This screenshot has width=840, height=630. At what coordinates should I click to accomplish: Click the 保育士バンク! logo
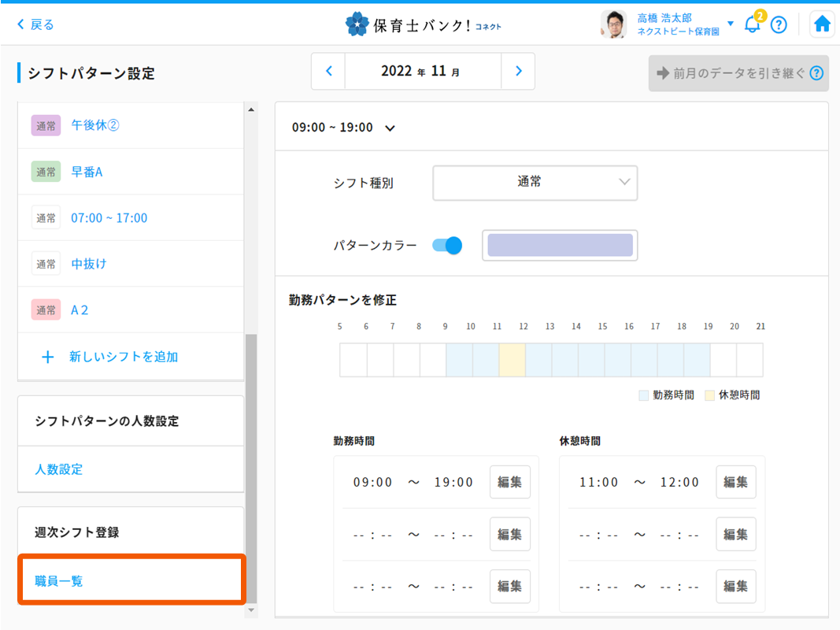tap(423, 24)
